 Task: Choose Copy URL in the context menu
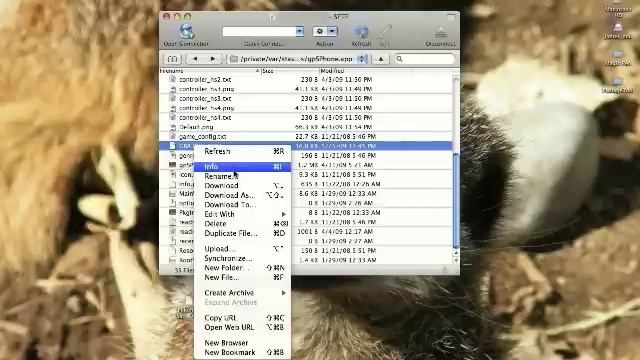[x=242, y=318]
